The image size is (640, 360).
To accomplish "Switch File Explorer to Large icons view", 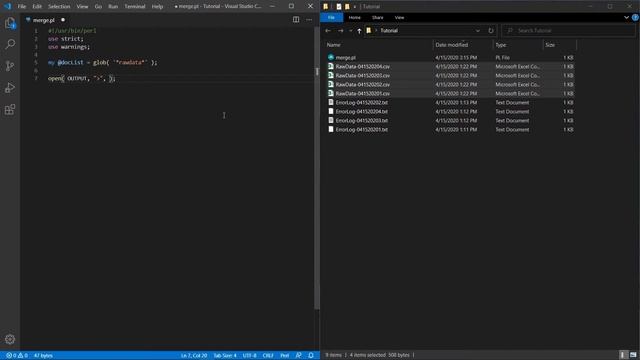I will point(633,355).
